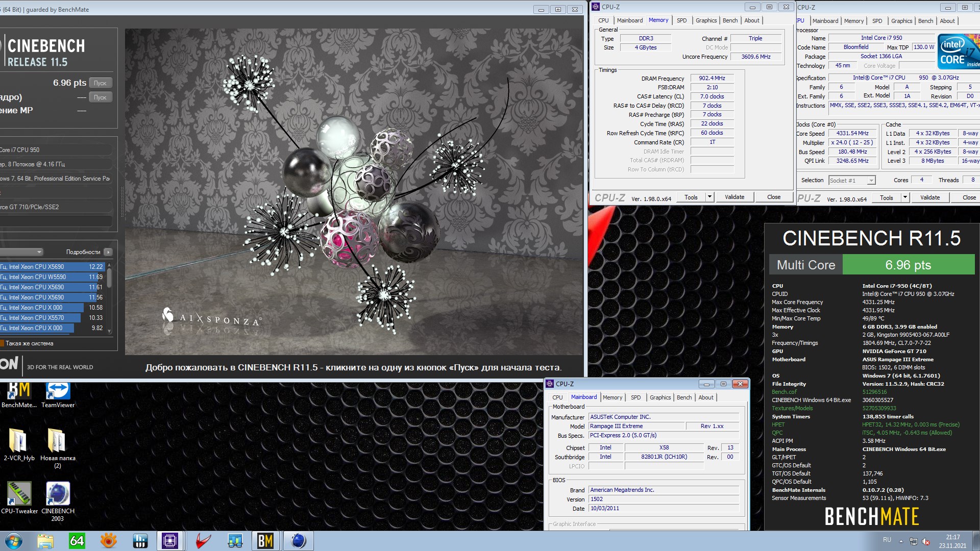Image resolution: width=980 pixels, height=551 pixels.
Task: Open the Cinebench ranking dropdown beside Подробности
Action: click(x=21, y=252)
